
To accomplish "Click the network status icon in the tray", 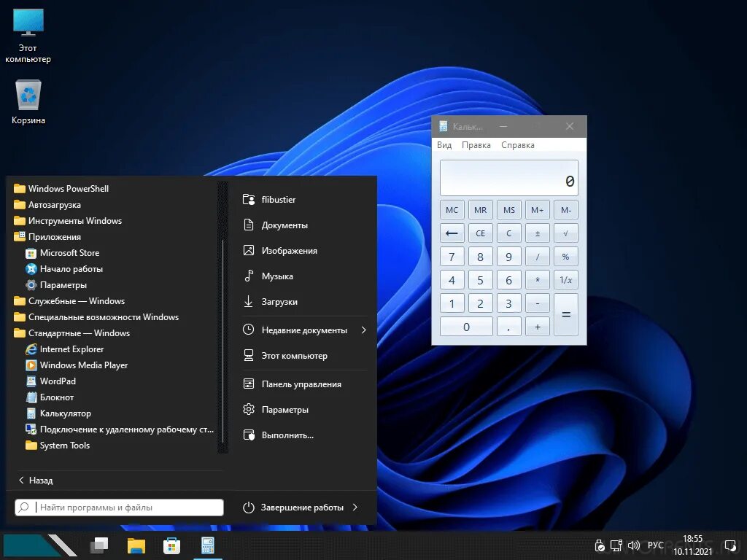I will pyautogui.click(x=616, y=545).
